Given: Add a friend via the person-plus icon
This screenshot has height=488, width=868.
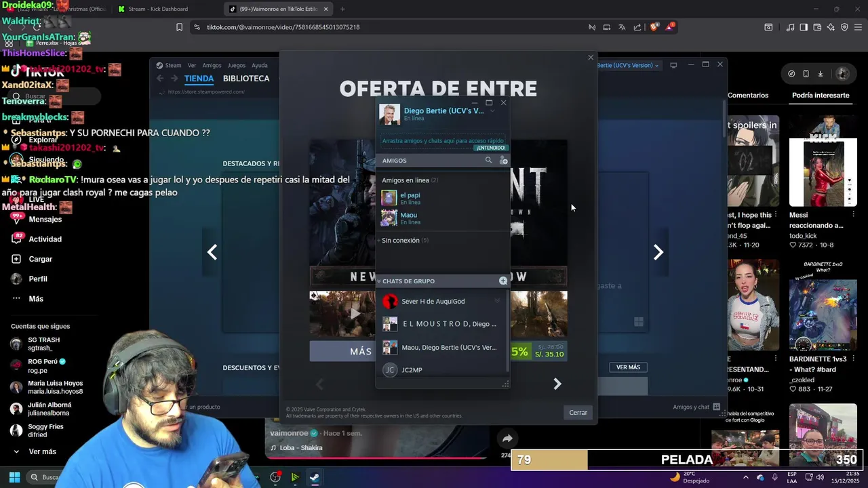Looking at the screenshot, I should [503, 161].
